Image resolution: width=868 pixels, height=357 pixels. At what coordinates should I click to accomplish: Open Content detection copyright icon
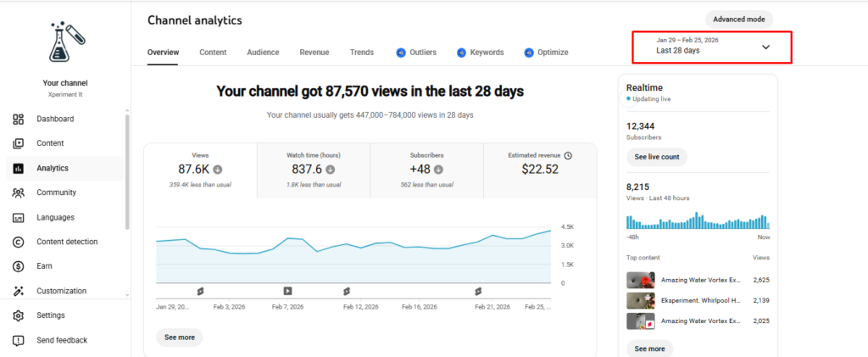(18, 242)
